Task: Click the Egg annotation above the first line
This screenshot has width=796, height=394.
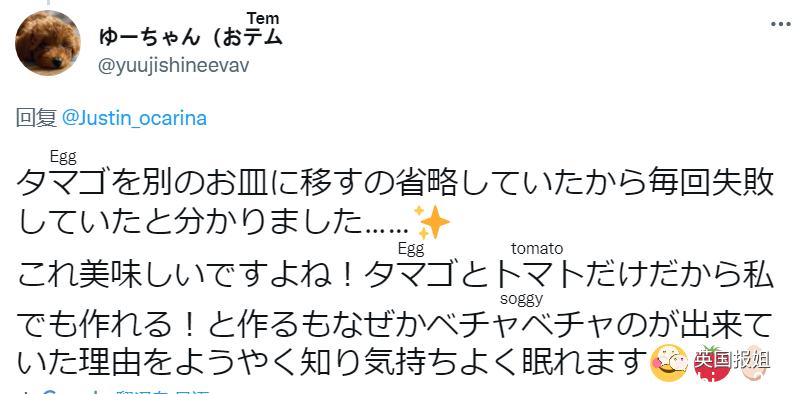Action: tap(63, 158)
